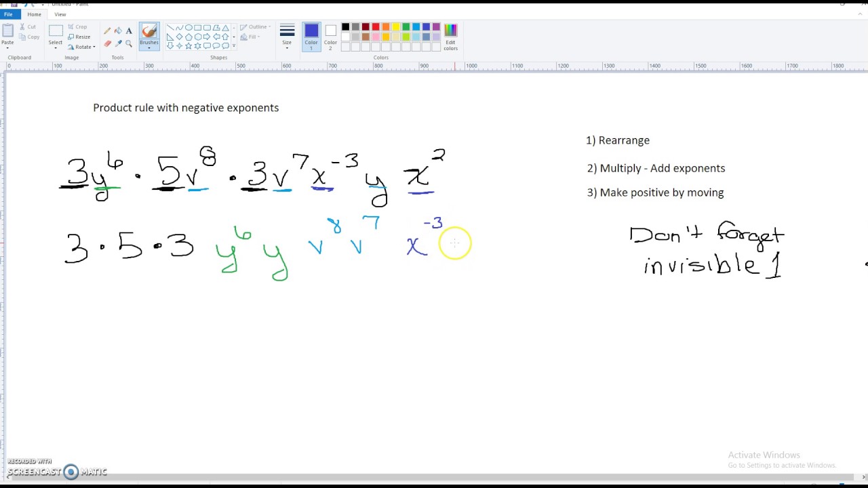Click the rectangular Select tool icon
Viewport: 868px width, 488px height.
pos(56,30)
